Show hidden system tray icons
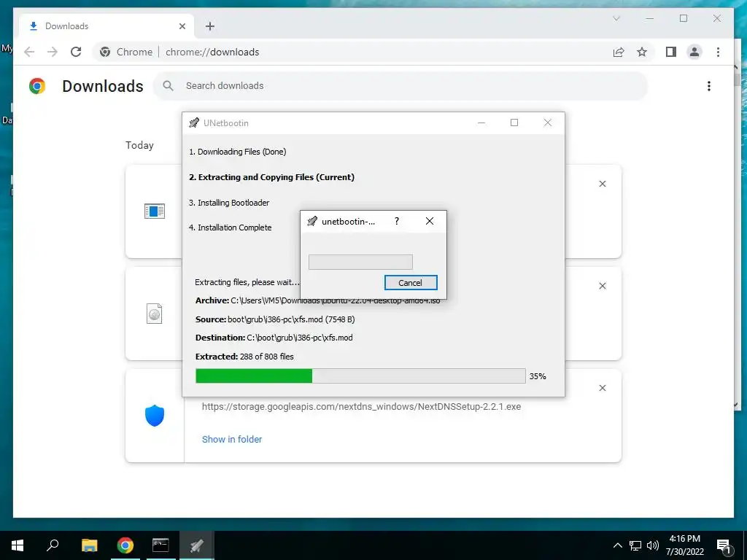Image resolution: width=747 pixels, height=560 pixels. pyautogui.click(x=617, y=545)
